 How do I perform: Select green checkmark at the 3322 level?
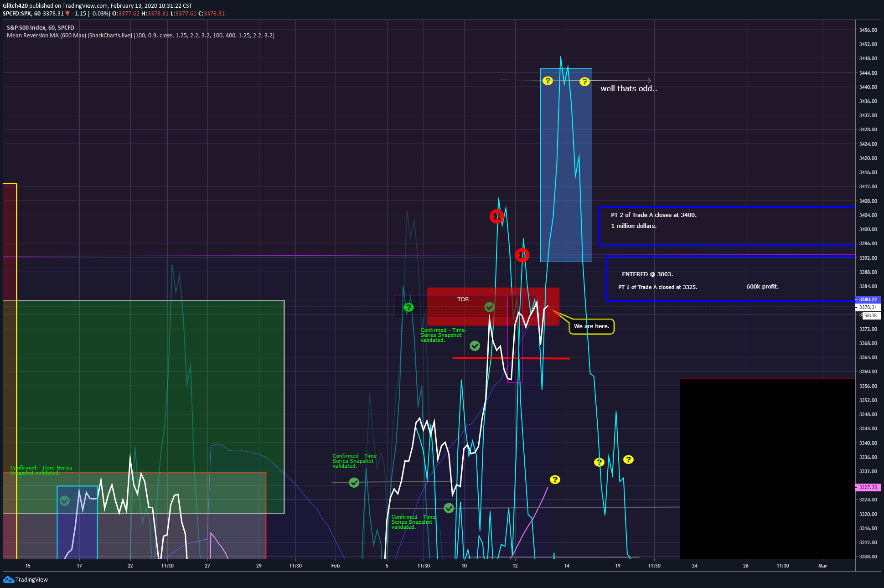coord(449,508)
